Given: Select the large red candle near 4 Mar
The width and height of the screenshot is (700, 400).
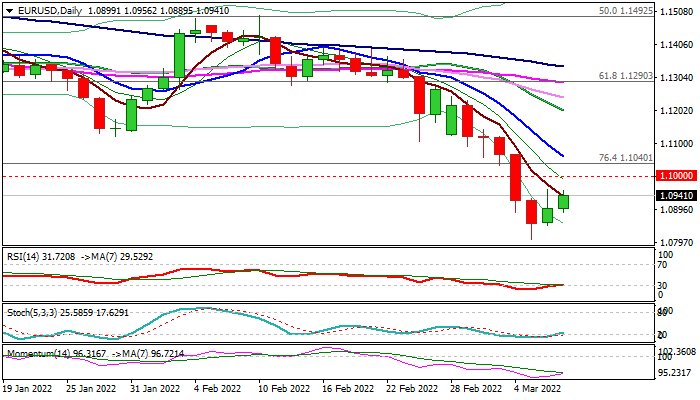Looking at the screenshot, I should point(516,177).
